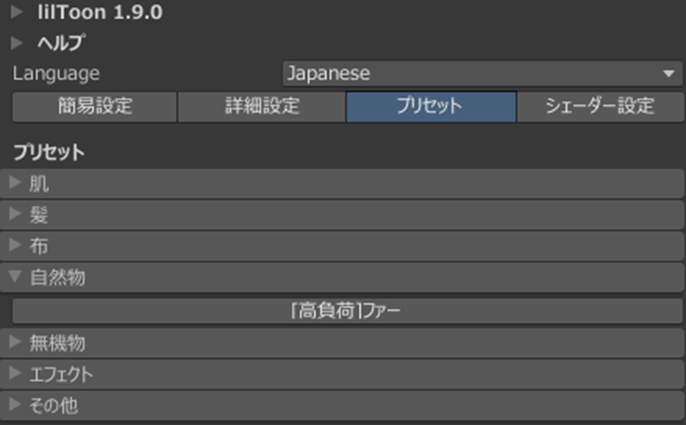Click the Language dropdown arrow
This screenshot has width=686, height=425.
coord(667,74)
